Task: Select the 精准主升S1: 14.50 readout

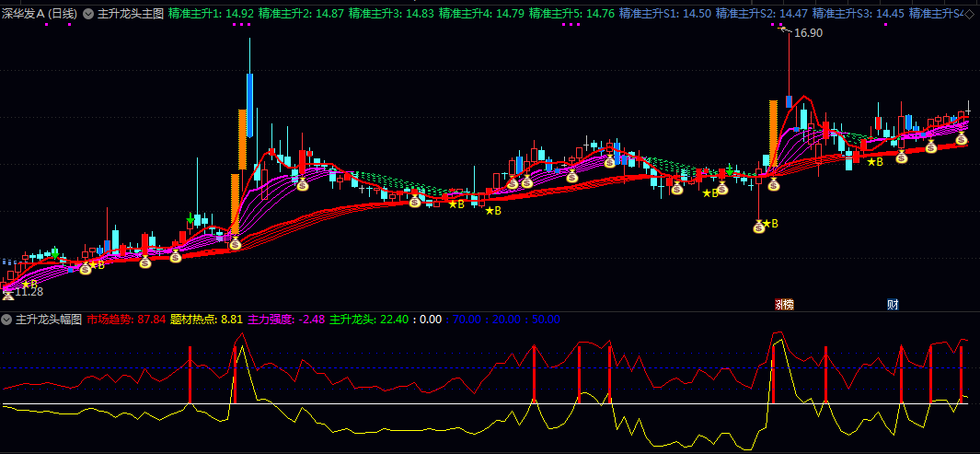Action: click(665, 13)
